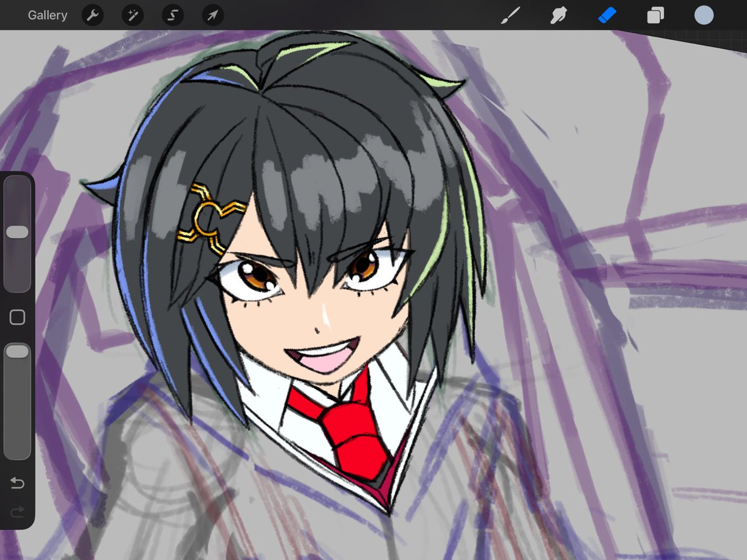Open the Selection tool

[172, 16]
